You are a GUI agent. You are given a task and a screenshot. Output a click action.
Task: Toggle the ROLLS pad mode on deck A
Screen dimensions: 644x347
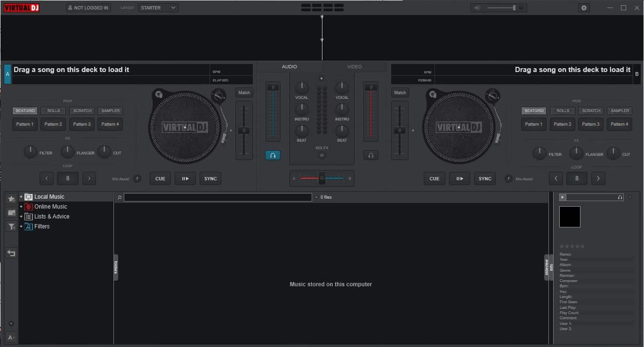[53, 111]
